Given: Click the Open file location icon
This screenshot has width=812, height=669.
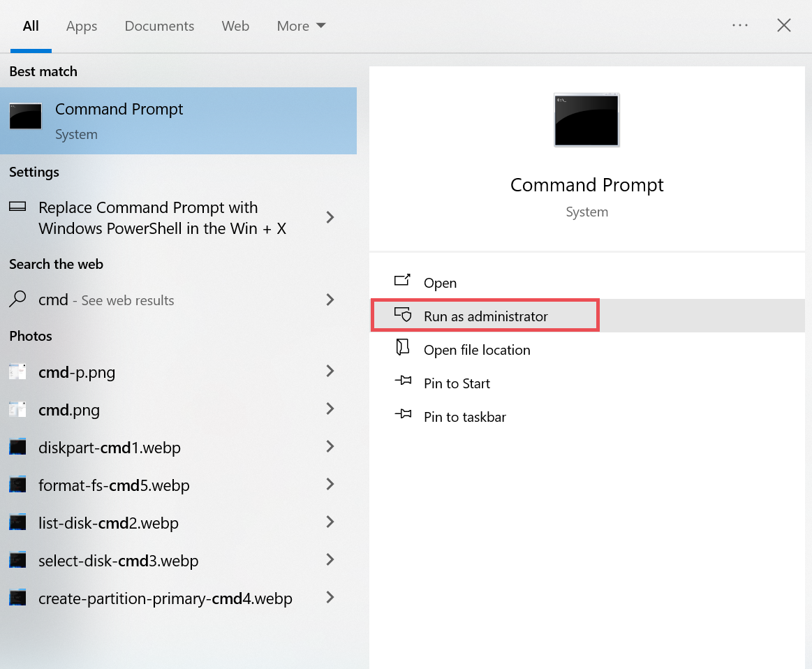Looking at the screenshot, I should (x=402, y=347).
